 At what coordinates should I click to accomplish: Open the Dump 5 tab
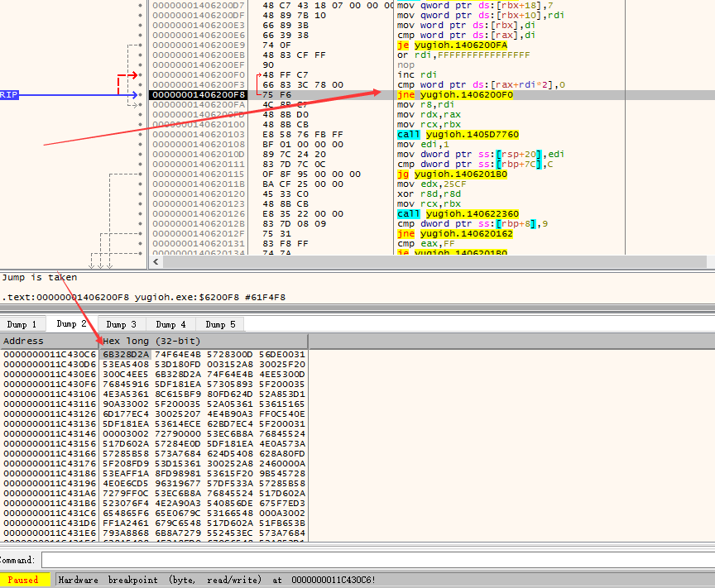[221, 324]
